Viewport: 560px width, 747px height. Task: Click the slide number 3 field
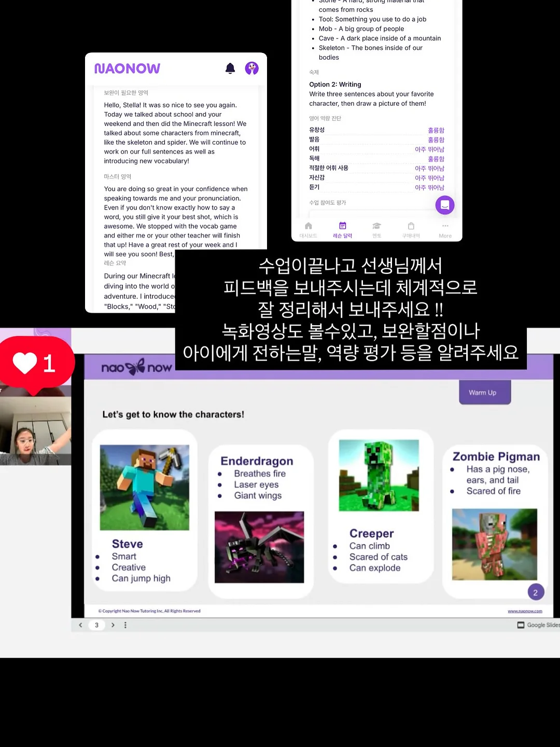pos(96,625)
